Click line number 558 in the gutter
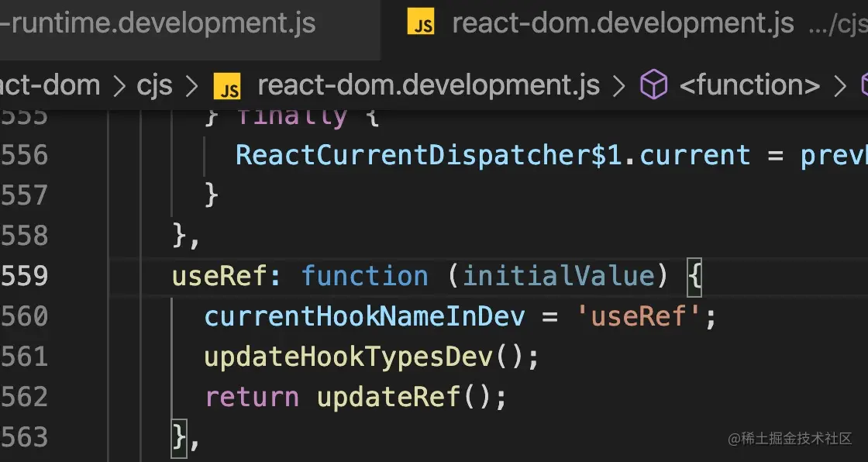The width and height of the screenshot is (868, 462). pyautogui.click(x=24, y=236)
